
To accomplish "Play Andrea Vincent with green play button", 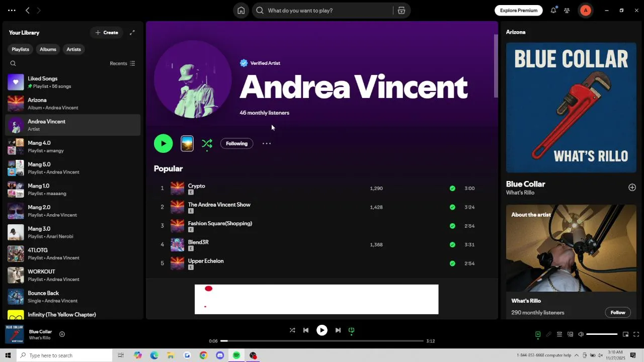I will 164,144.
